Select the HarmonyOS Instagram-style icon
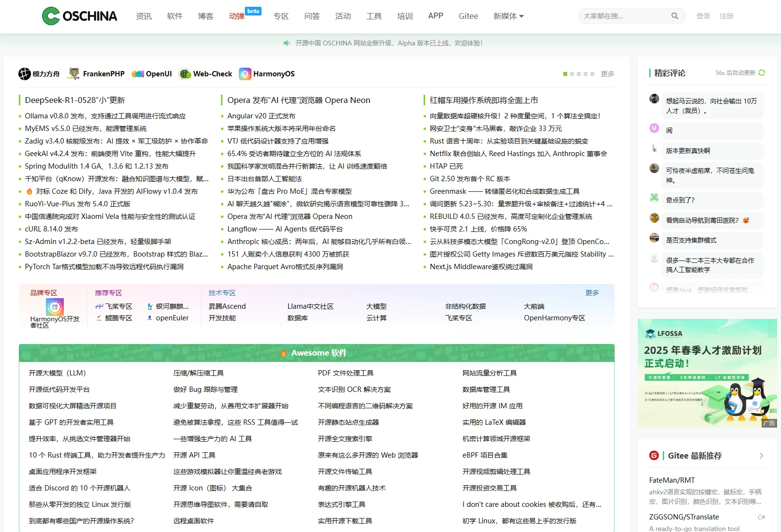This screenshot has width=781, height=532. 245,73
